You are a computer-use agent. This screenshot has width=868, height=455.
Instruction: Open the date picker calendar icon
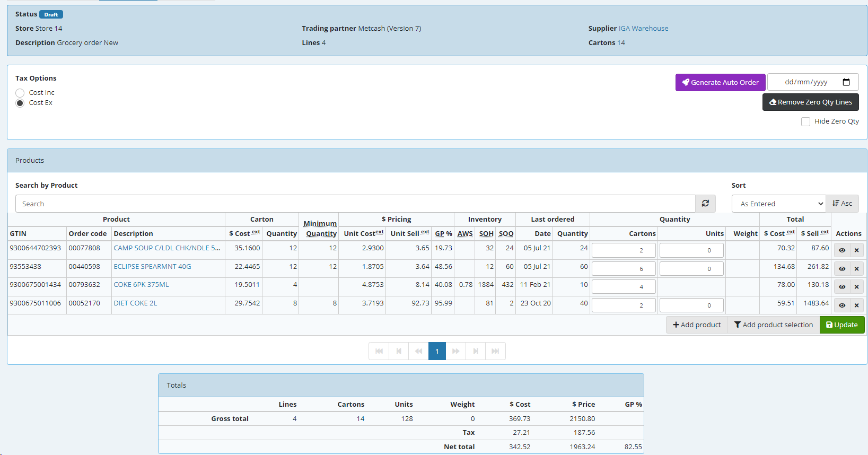pos(846,82)
